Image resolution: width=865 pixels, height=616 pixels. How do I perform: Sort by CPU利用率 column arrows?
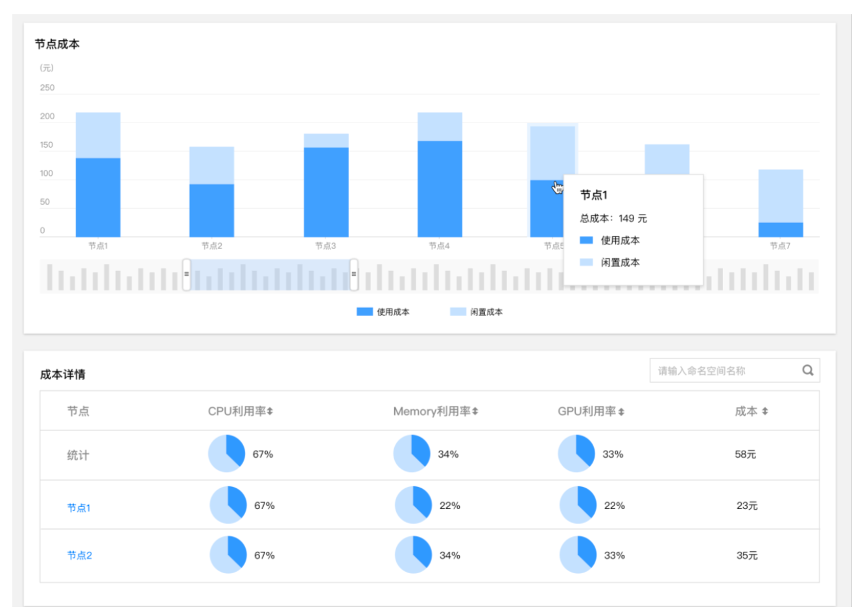(x=270, y=412)
